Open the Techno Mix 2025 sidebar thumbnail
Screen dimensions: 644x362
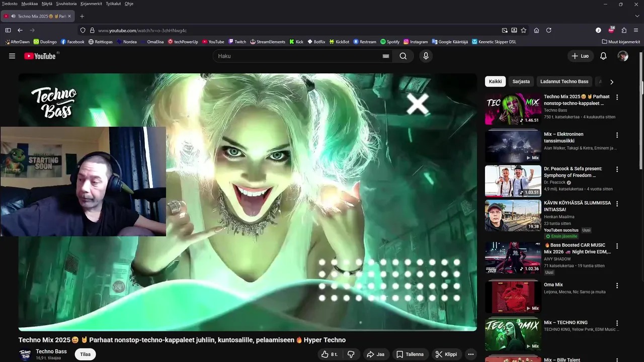click(513, 109)
